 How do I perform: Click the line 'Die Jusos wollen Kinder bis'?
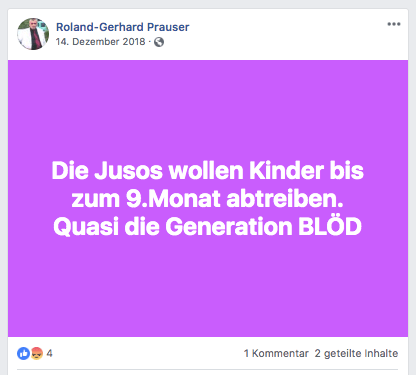click(208, 171)
